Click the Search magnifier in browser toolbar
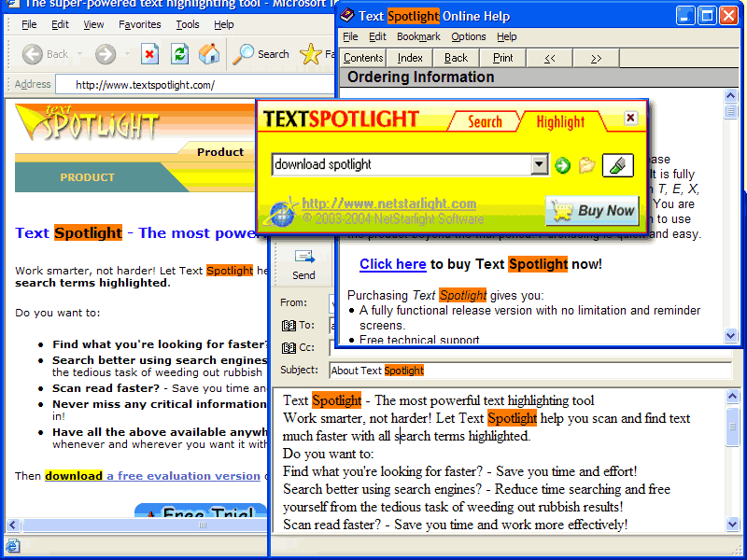The width and height of the screenshot is (747, 560). pos(244,54)
